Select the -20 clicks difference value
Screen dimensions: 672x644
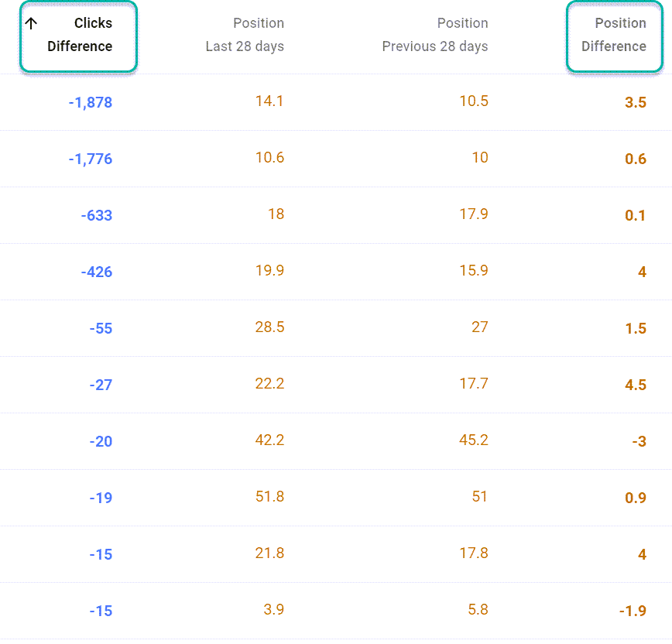[x=101, y=441]
